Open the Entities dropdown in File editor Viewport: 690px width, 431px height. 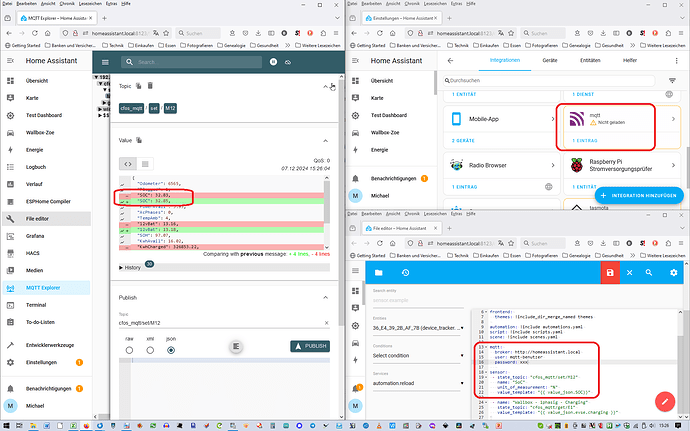[x=418, y=328]
